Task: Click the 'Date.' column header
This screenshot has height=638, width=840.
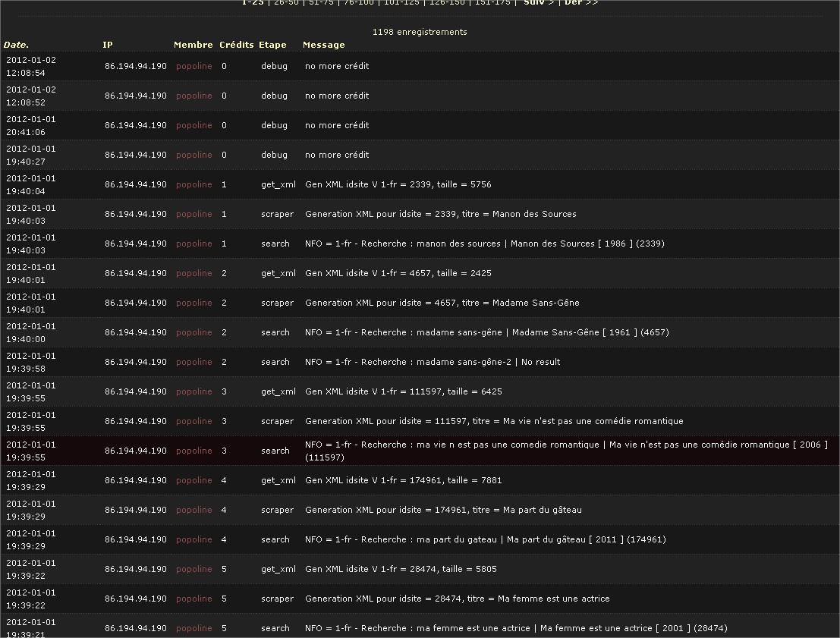Action: (x=16, y=45)
